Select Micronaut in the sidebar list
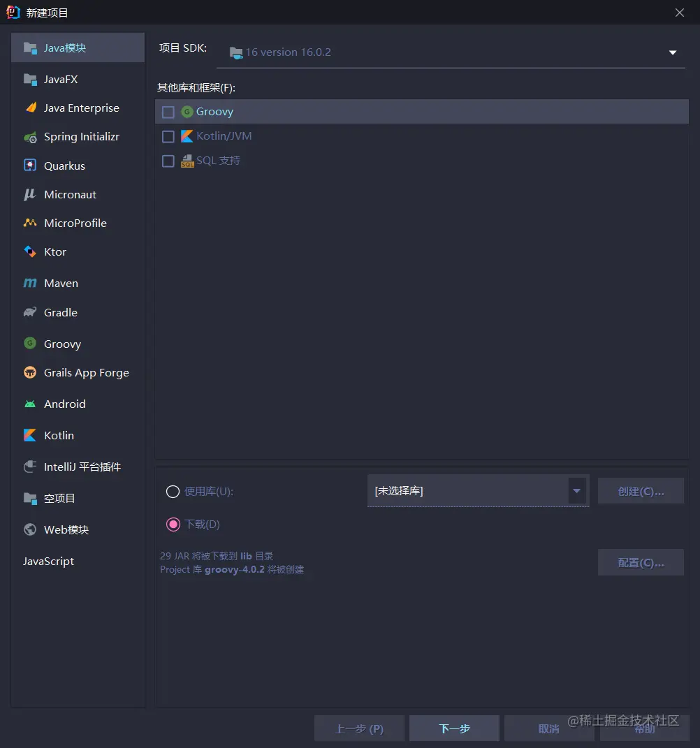The image size is (700, 748). (x=78, y=194)
